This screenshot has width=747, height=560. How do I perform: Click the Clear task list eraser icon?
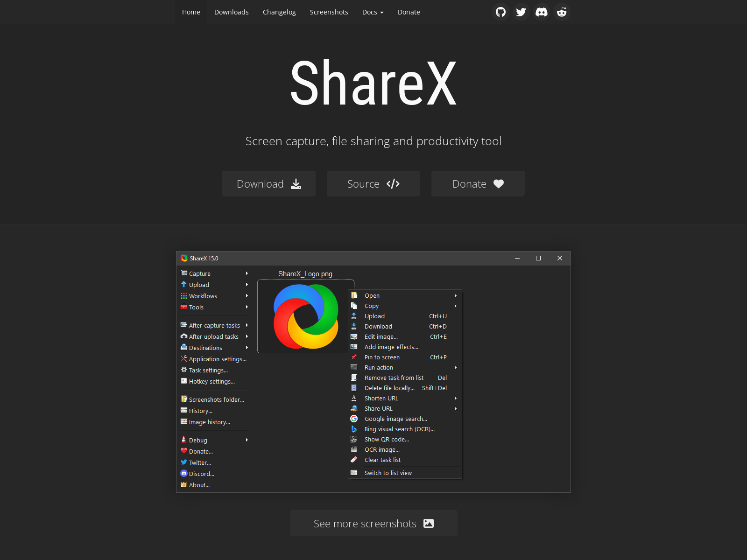coord(354,460)
